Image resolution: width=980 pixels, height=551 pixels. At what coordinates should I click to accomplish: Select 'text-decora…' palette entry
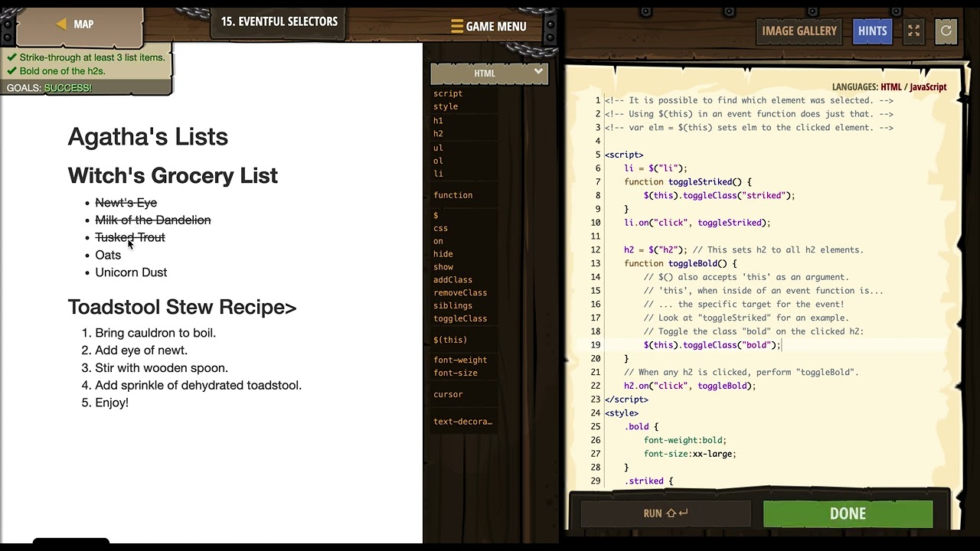[462, 422]
